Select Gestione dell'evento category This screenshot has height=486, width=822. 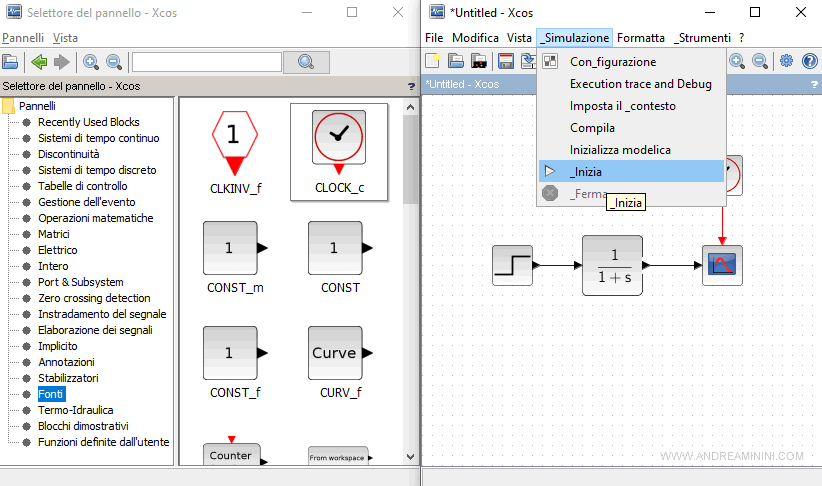tap(86, 202)
